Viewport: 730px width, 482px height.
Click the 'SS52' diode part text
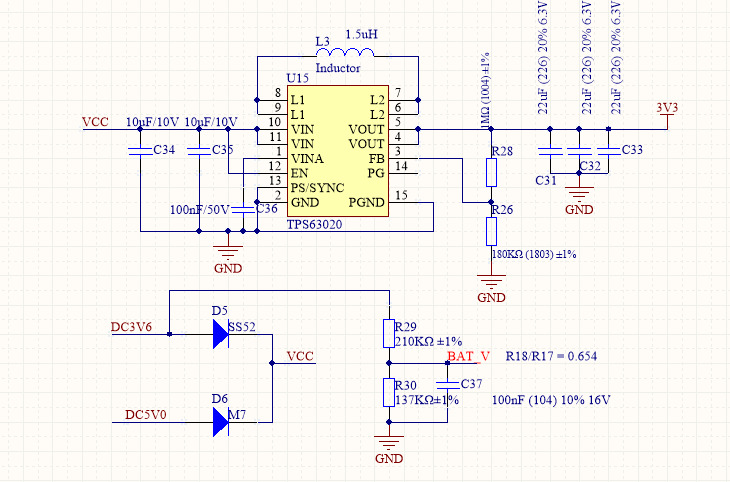point(242,327)
